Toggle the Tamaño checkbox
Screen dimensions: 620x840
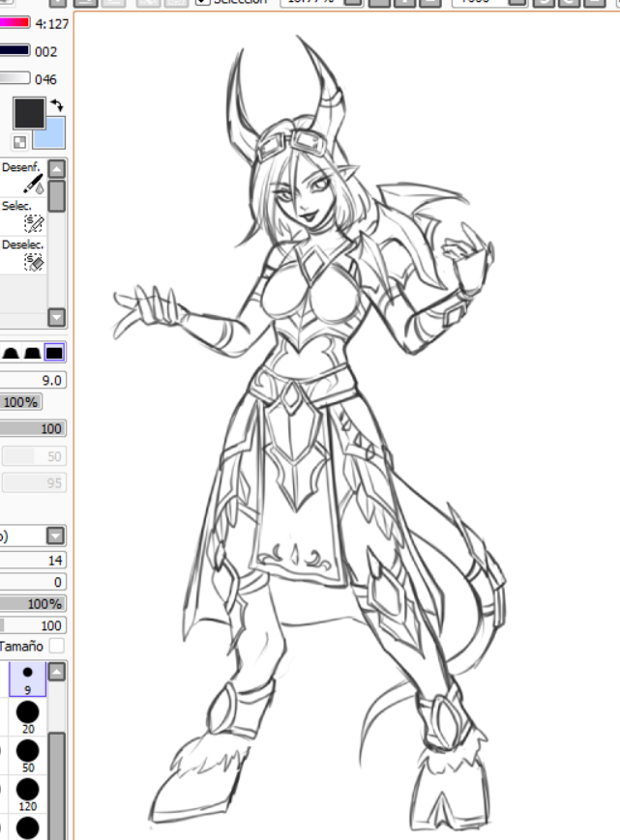pos(56,646)
